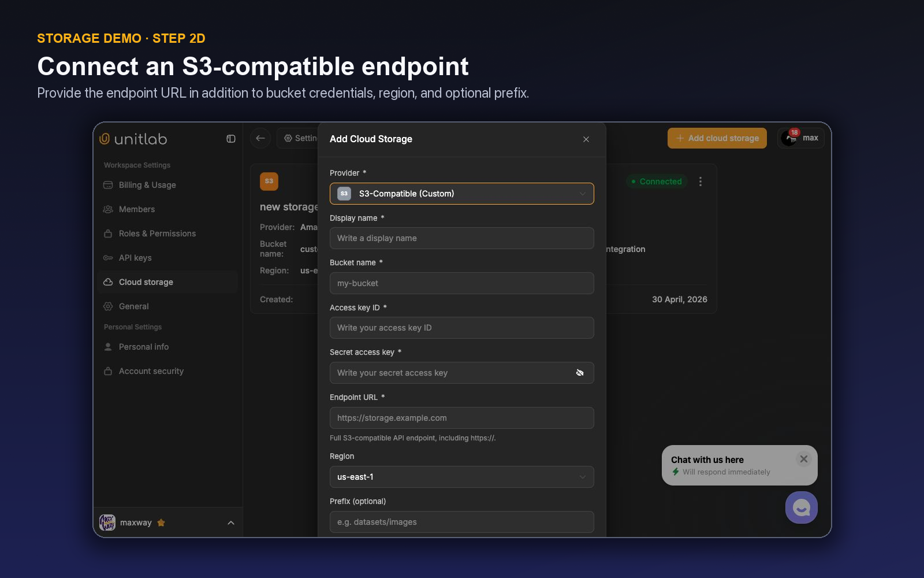
Task: Click the Personal info person icon
Action: [108, 347]
